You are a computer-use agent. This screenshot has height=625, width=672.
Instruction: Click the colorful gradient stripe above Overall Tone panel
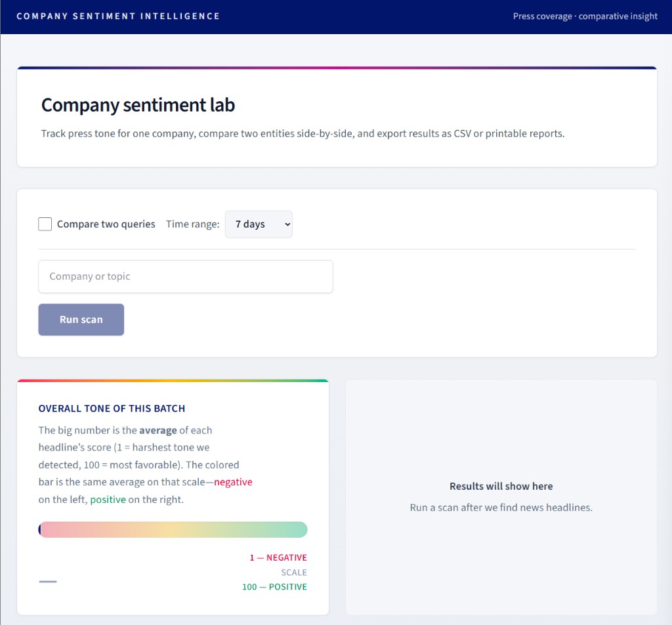[173, 380]
